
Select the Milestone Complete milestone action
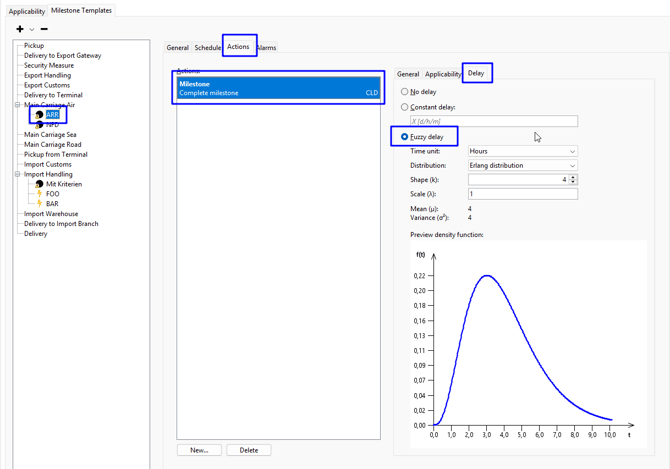tap(279, 88)
